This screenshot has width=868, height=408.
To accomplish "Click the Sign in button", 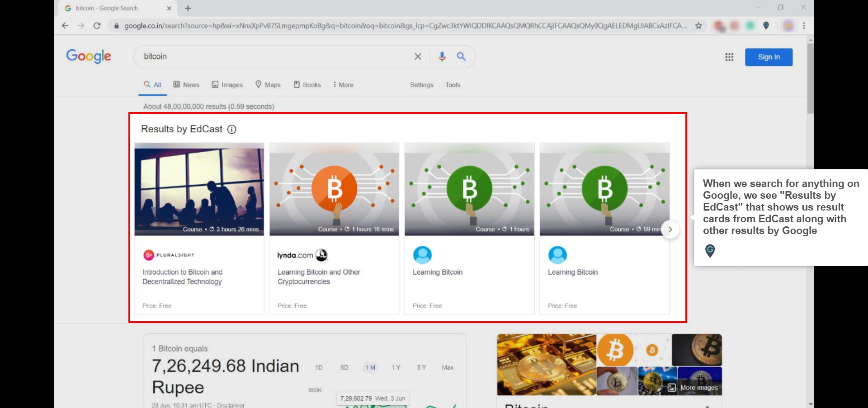I will 769,57.
